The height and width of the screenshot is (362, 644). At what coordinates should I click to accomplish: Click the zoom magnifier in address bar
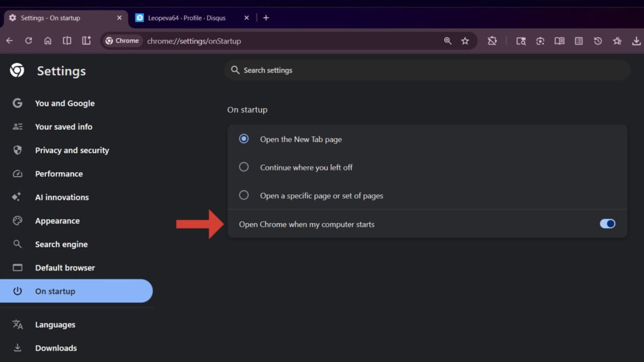coord(448,41)
